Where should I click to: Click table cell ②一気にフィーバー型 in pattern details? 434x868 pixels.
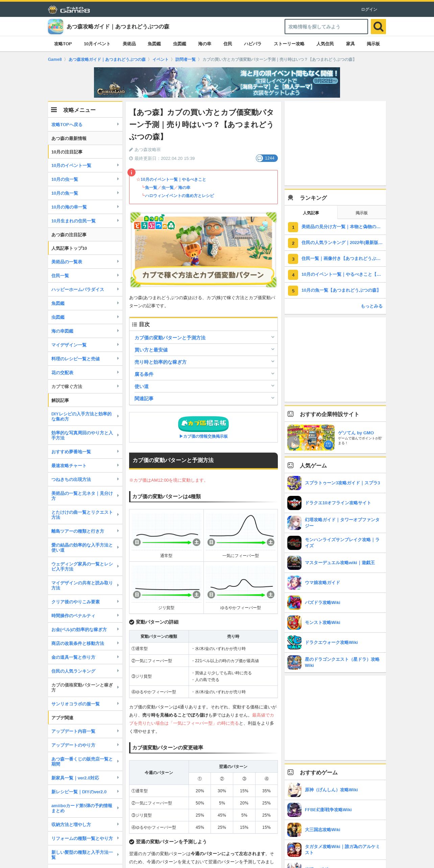point(159,661)
